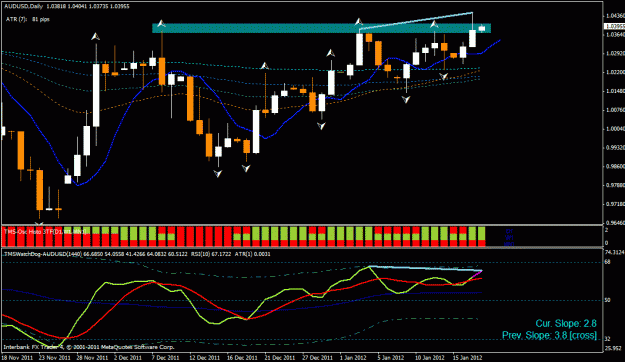This screenshot has height=362, width=625.
Task: Click the up fractal arrow at teal zone's left end
Action: pos(161,24)
